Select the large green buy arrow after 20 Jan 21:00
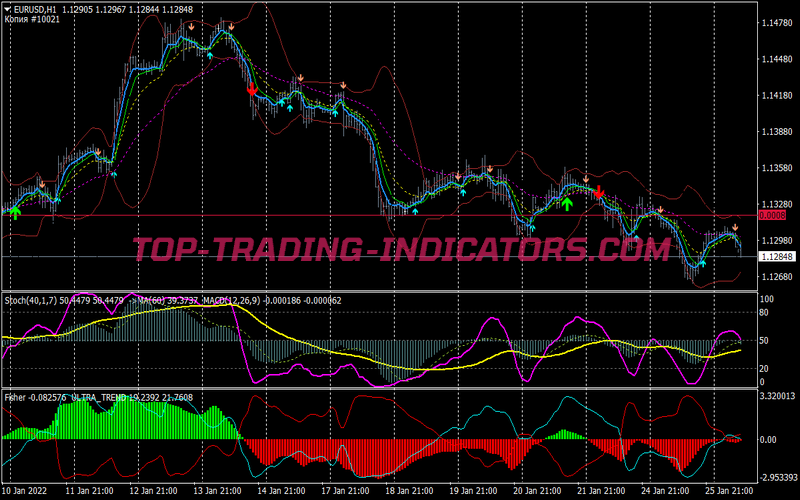The image size is (800, 500). [567, 204]
